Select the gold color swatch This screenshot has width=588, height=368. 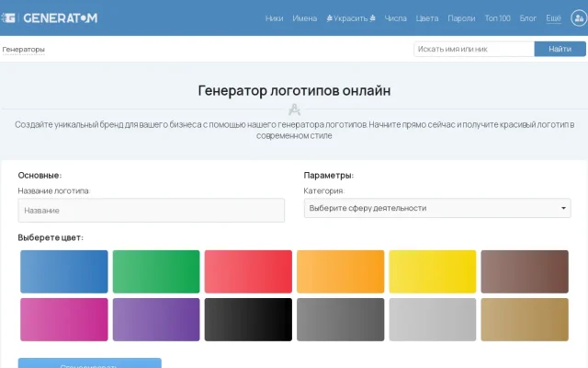pyautogui.click(x=525, y=319)
